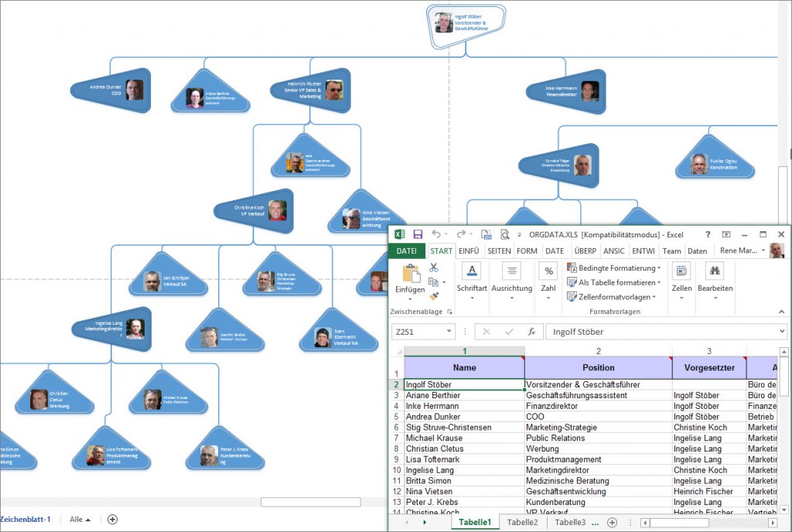The image size is (792, 532).
Task: Collapse the ribbon with the chevron
Action: [x=781, y=312]
